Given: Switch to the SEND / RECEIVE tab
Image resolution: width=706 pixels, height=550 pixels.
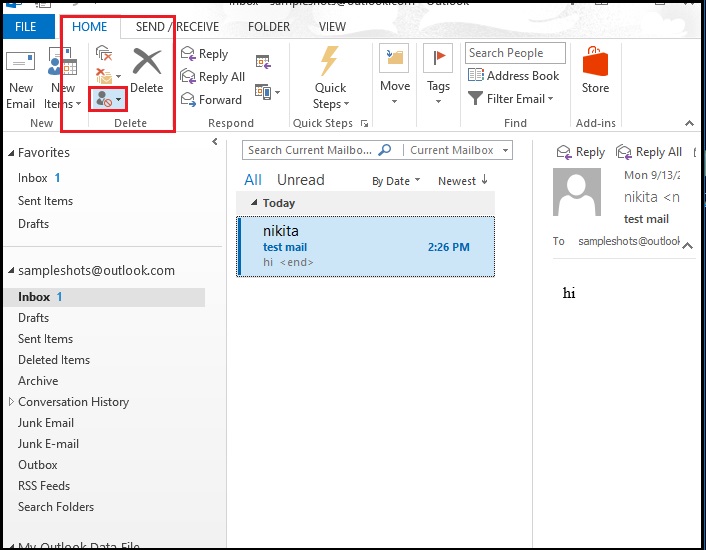Looking at the screenshot, I should [x=177, y=27].
